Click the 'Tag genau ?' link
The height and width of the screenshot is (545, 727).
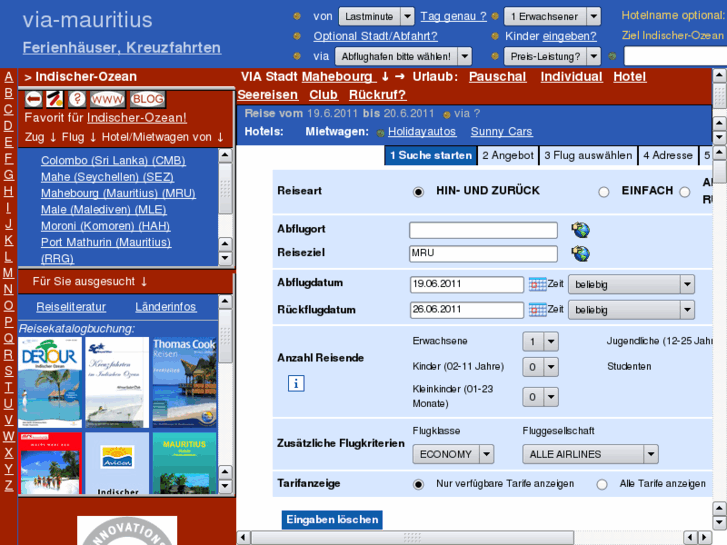(x=453, y=16)
